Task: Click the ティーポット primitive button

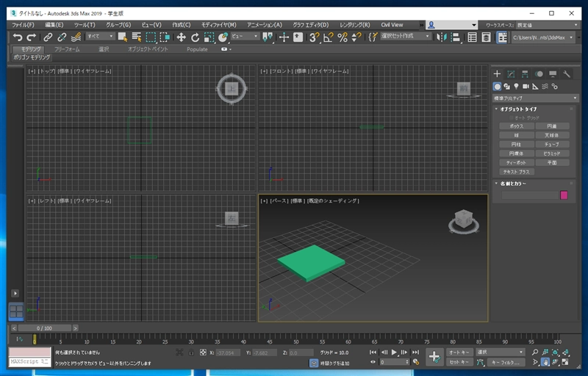Action: click(x=517, y=162)
